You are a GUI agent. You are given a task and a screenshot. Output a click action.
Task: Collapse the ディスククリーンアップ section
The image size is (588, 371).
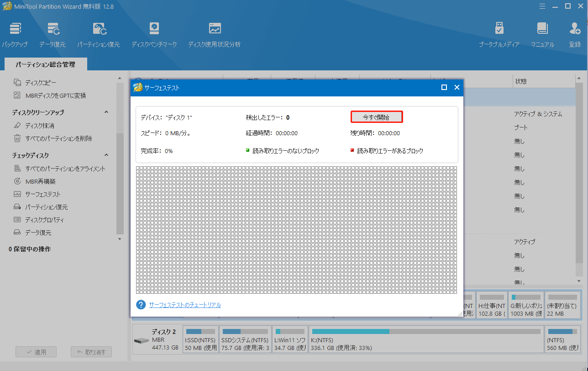click(x=106, y=112)
